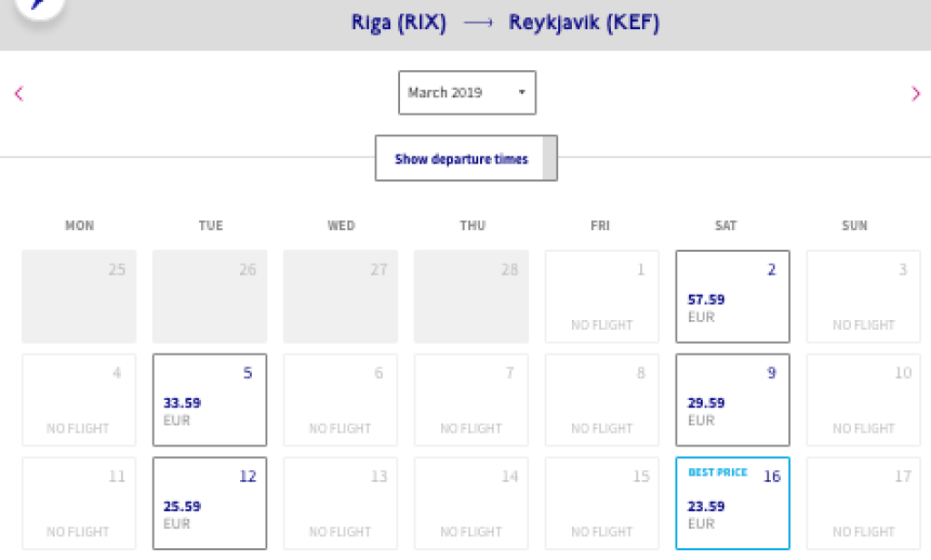Screen dimensions: 931x560
Task: Go to next month with right arrow
Action: tap(915, 93)
